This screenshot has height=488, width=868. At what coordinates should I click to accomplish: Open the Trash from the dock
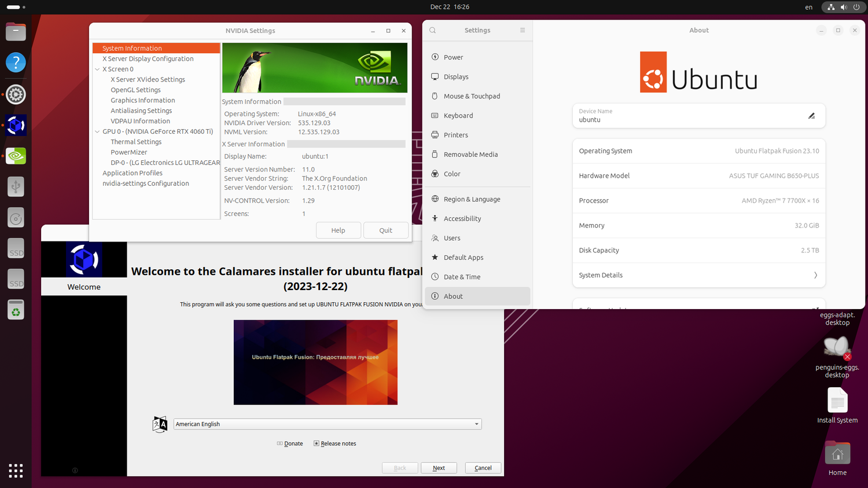pyautogui.click(x=16, y=310)
